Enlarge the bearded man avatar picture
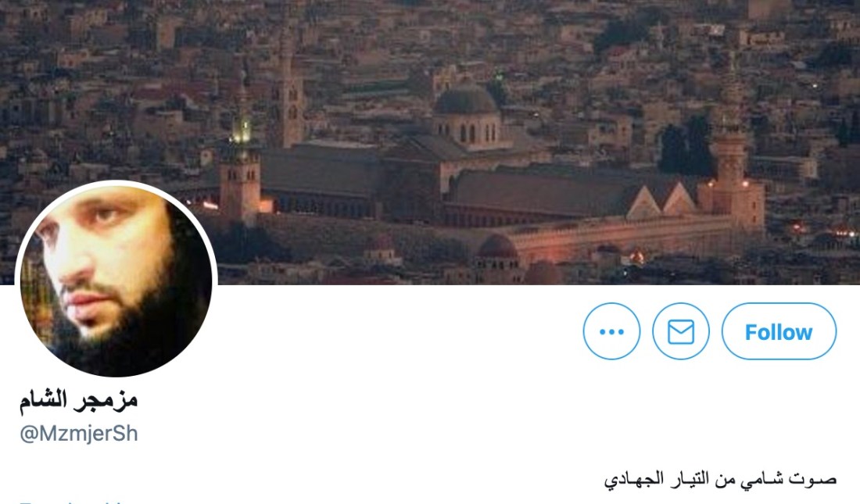Viewport: 860px width, 504px height. pyautogui.click(x=116, y=281)
